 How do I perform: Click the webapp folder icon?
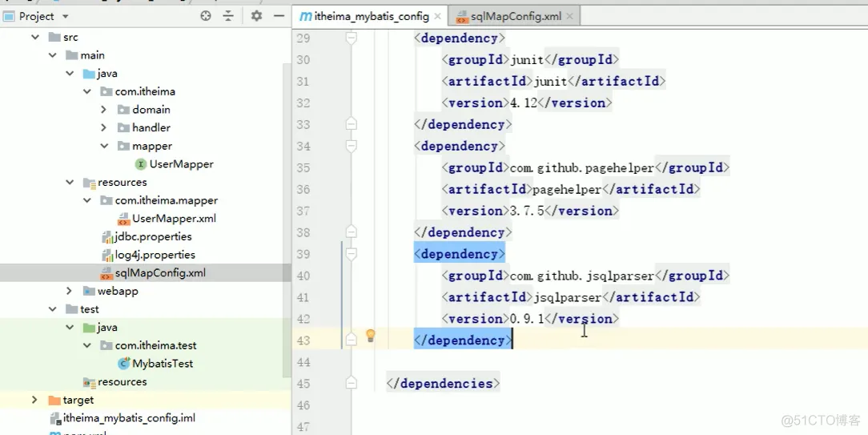coord(89,291)
